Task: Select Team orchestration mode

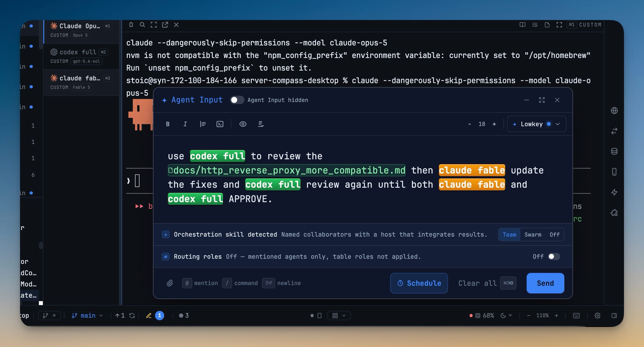Action: pyautogui.click(x=509, y=235)
